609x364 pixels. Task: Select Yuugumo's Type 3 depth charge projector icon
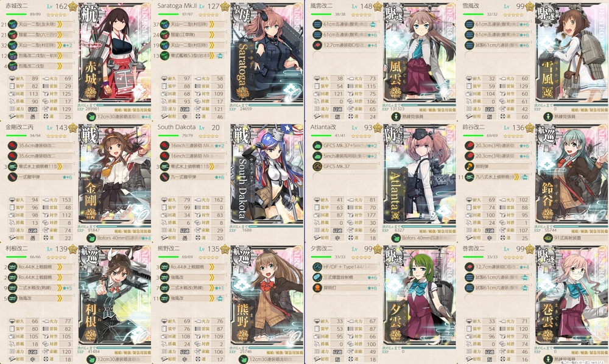point(317,278)
